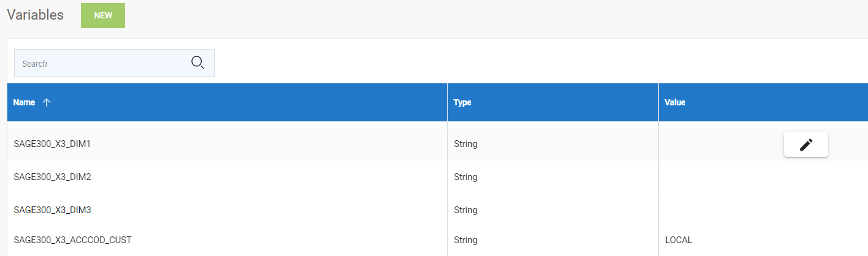868x256 pixels.
Task: Click the String type of SAGE300_X3_DIM1
Action: (466, 144)
